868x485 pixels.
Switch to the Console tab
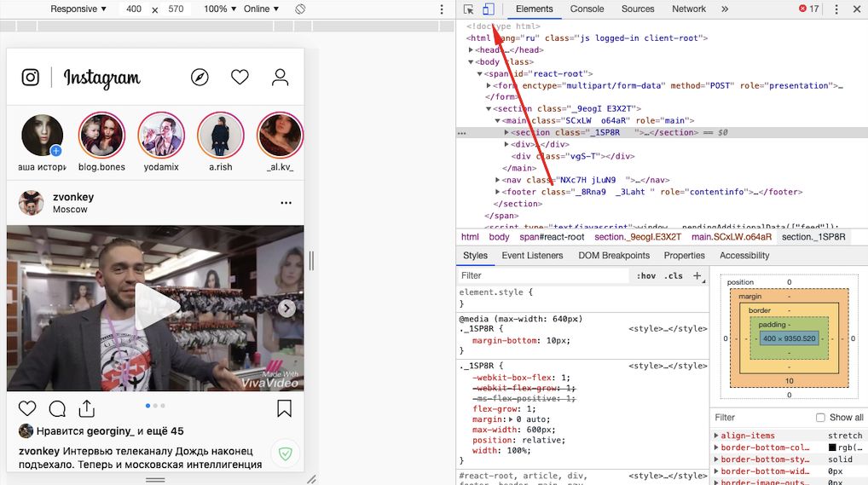587,9
